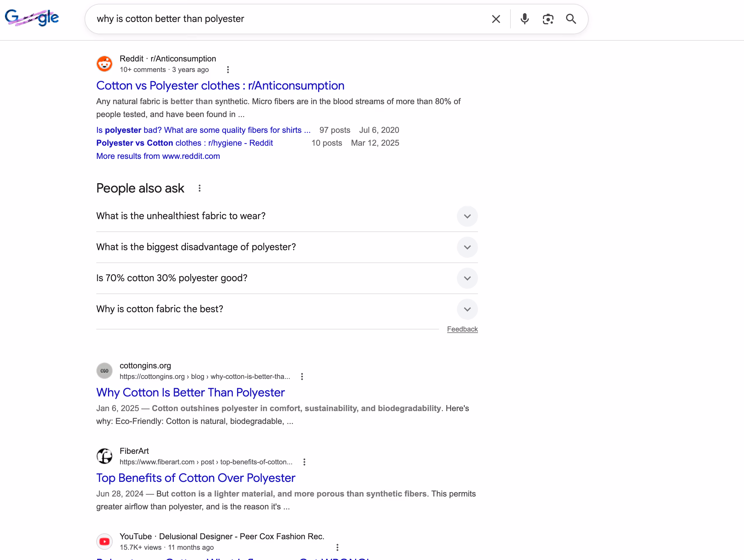The height and width of the screenshot is (560, 744).
Task: Expand 'Is 70% cotton 30% polyester good?'
Action: coord(287,278)
